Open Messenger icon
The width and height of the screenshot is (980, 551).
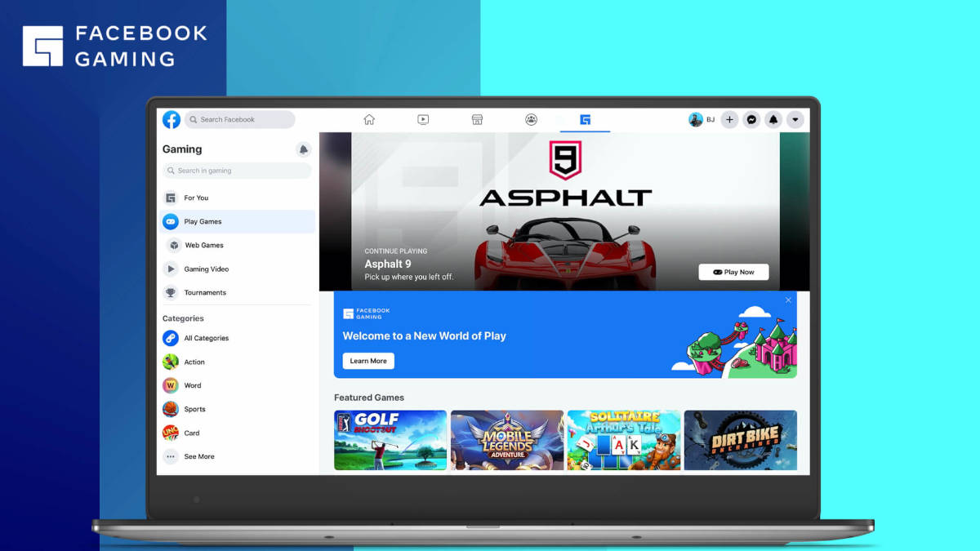click(x=752, y=119)
